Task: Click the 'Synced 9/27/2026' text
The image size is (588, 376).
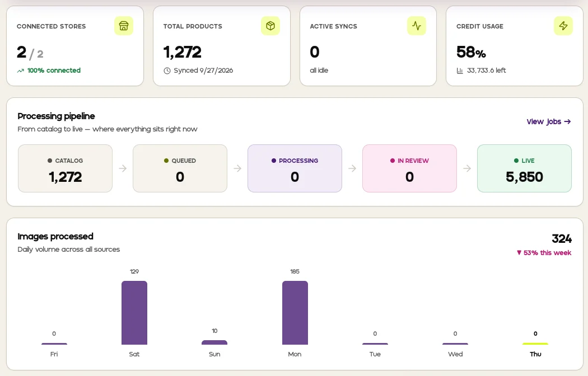Action: click(203, 70)
